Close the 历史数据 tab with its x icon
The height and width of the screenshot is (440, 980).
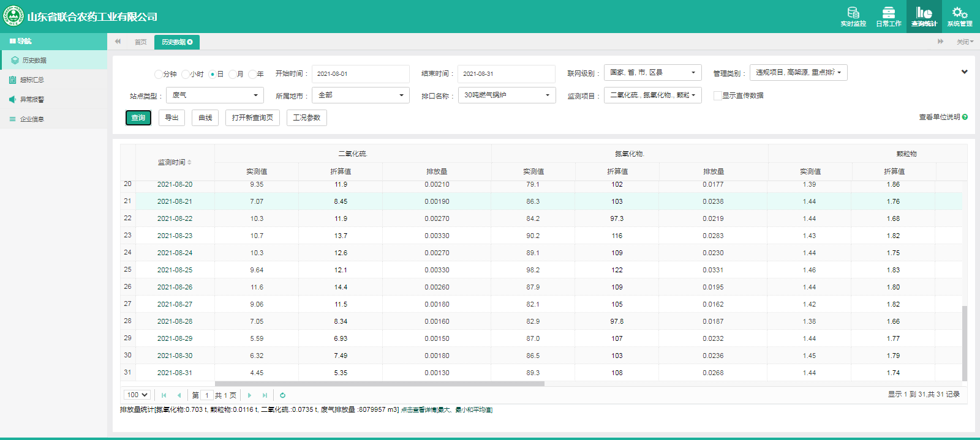pos(190,42)
